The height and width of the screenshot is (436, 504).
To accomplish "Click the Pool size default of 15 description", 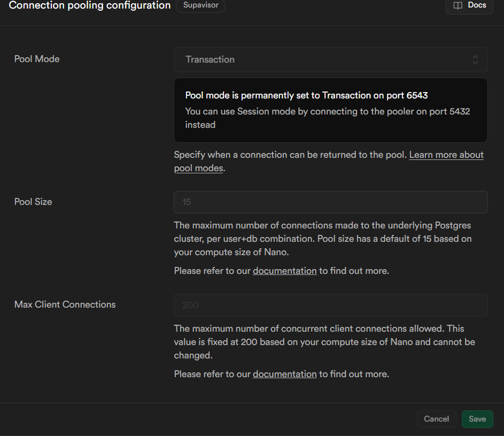I will click(323, 238).
